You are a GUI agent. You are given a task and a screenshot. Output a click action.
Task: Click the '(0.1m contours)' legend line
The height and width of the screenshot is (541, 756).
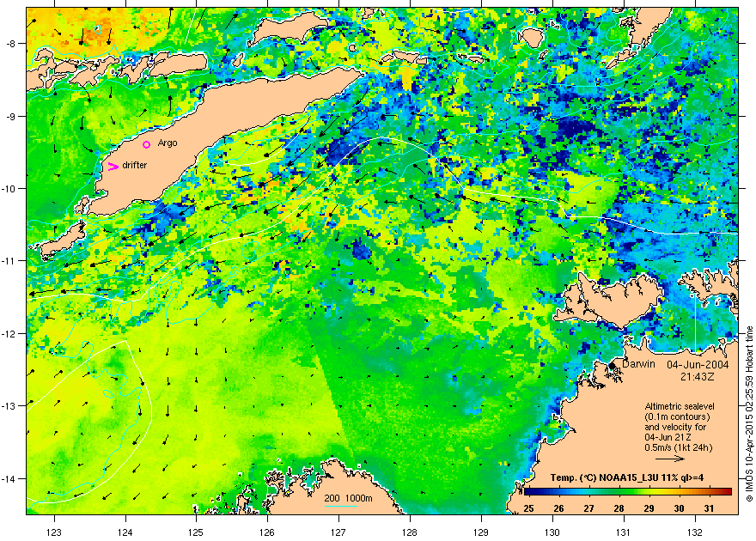678,416
